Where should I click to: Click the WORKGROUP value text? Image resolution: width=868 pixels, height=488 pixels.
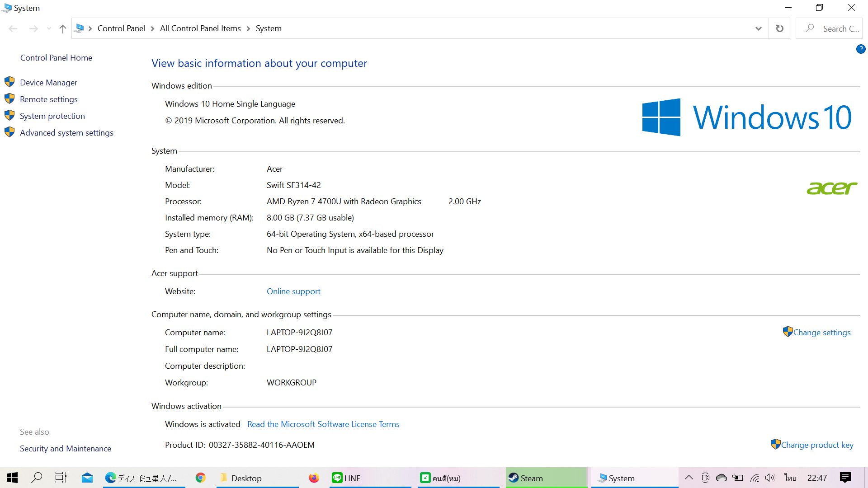coord(292,382)
